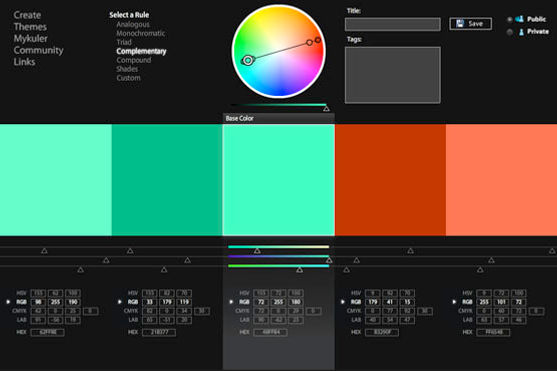Select the Public radio button
This screenshot has height=371, width=557.
[x=510, y=19]
